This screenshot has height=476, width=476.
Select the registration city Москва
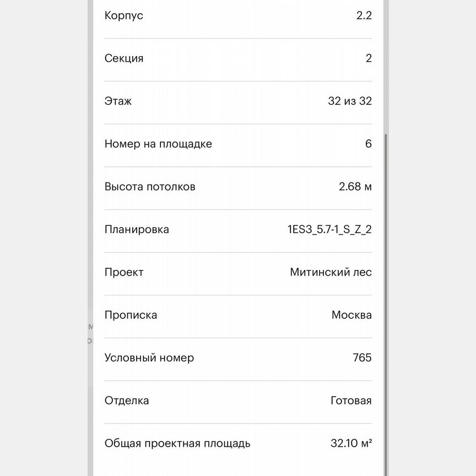[351, 315]
